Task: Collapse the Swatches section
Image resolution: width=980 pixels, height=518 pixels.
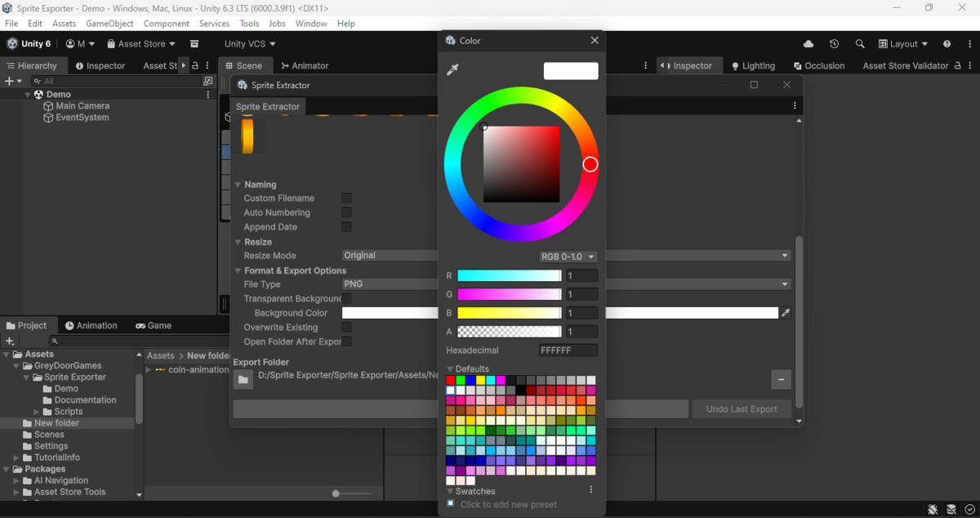Action: tap(450, 491)
